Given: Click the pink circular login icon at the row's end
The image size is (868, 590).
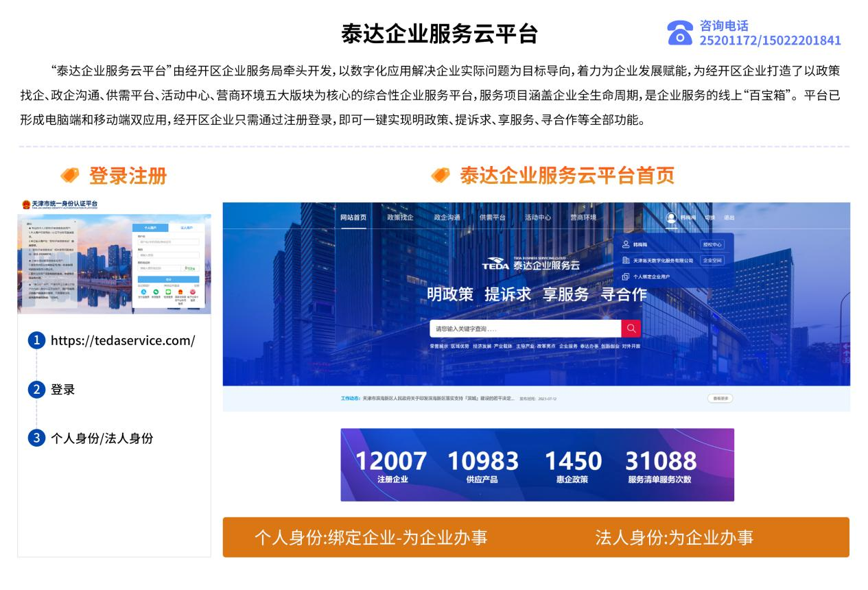Looking at the screenshot, I should coord(193,292).
